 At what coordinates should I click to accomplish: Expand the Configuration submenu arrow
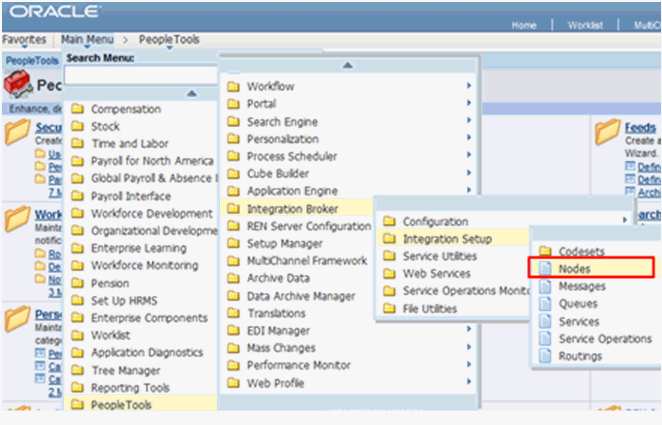coord(624,220)
